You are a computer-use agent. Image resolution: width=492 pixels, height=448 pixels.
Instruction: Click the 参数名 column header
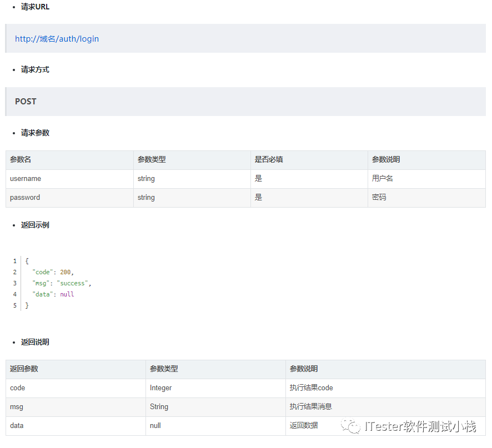(x=21, y=160)
